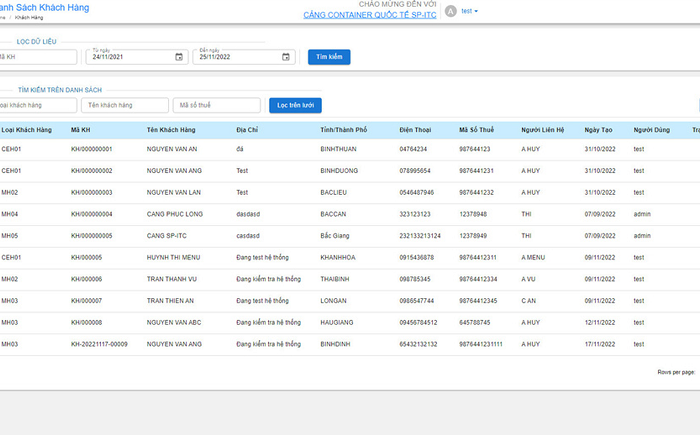This screenshot has height=435, width=700.
Task: Click the 'Mã Số Thuế' column header
Action: click(x=477, y=130)
